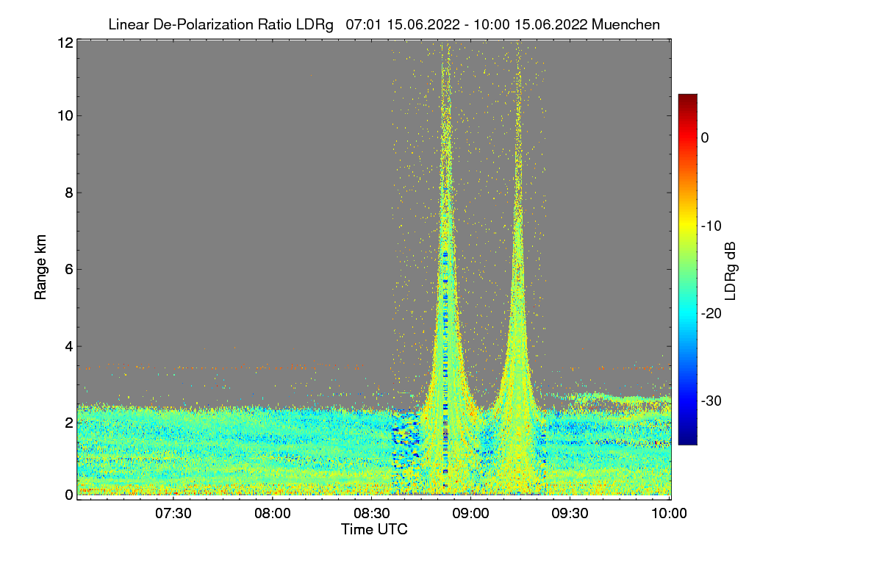
Task: Click the plot title 'Linear De-Polarization Ratio LDRg'
Action: (x=220, y=24)
